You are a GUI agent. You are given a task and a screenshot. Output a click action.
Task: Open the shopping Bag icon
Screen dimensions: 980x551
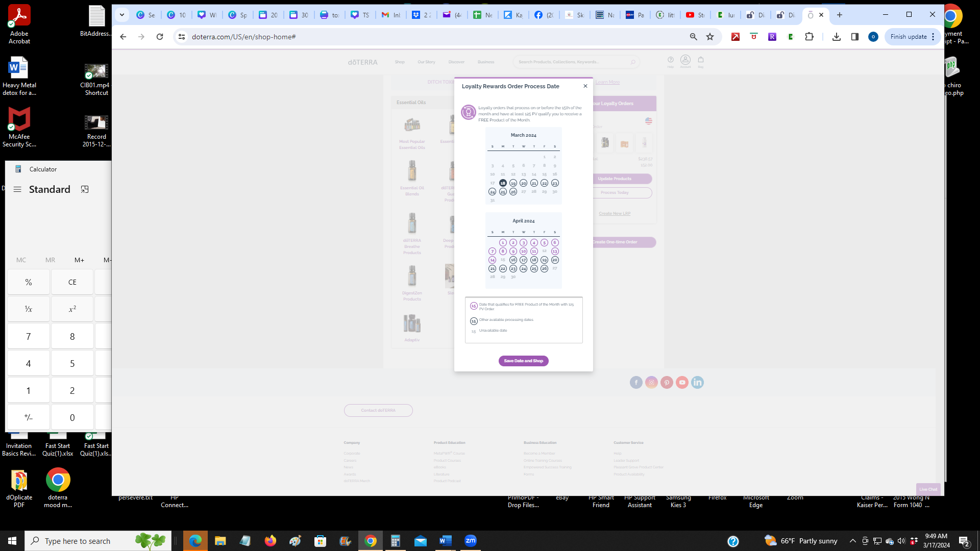click(701, 61)
